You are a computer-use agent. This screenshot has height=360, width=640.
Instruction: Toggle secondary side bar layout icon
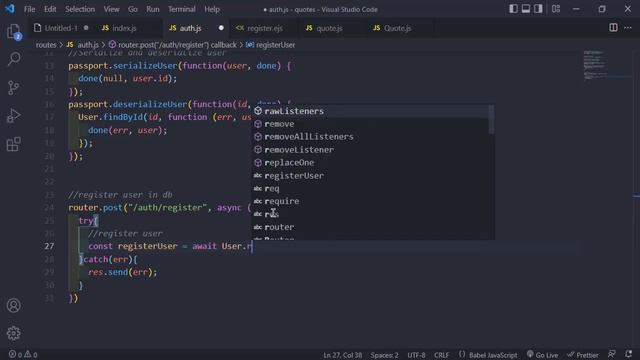coord(538,9)
